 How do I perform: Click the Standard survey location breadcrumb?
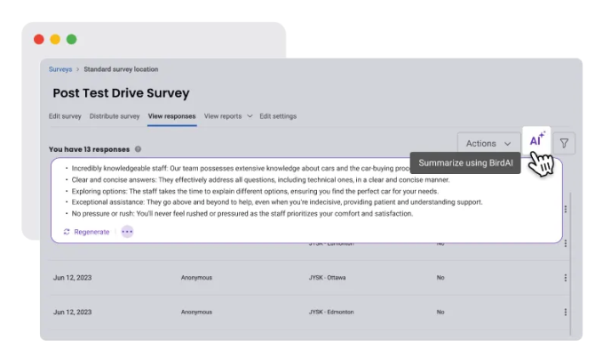pyautogui.click(x=121, y=69)
